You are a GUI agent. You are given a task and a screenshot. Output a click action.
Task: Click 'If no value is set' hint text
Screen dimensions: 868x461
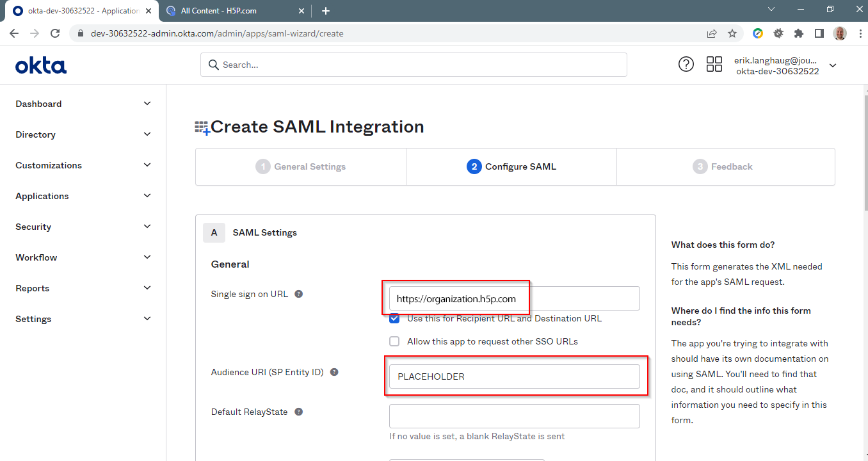(477, 436)
